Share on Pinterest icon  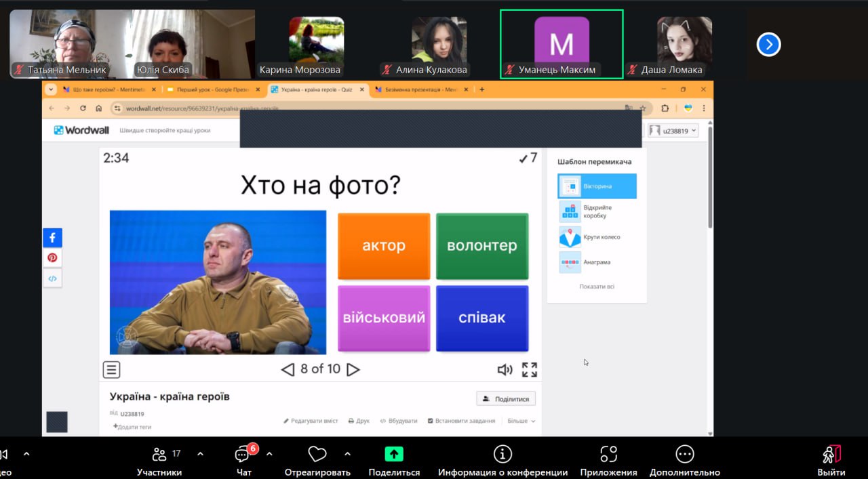[x=52, y=258]
